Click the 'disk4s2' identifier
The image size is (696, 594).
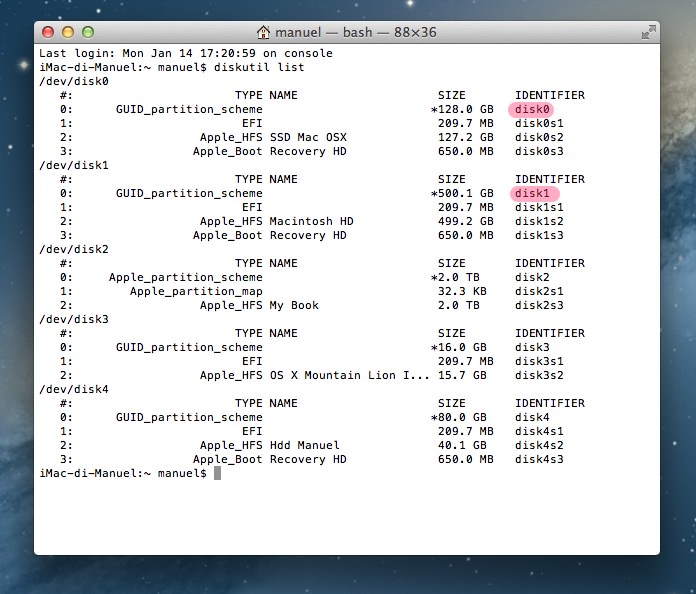539,445
